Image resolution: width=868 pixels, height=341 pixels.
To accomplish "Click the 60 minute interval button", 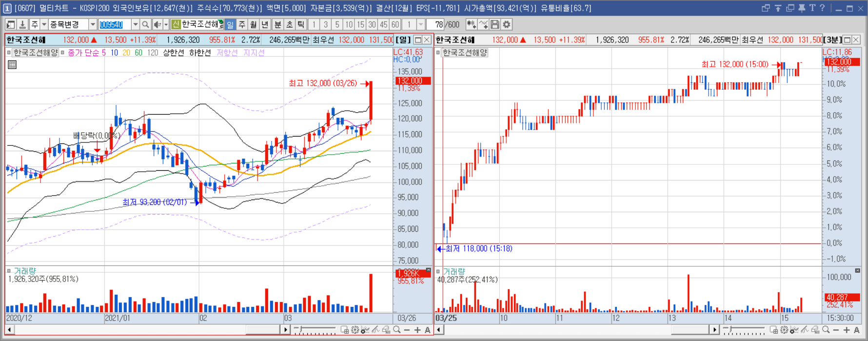I will [x=395, y=24].
